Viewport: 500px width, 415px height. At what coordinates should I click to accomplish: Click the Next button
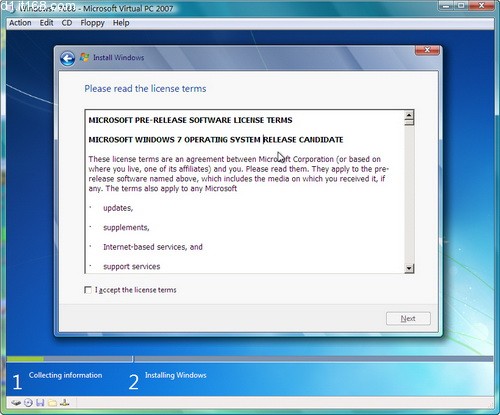pos(408,319)
